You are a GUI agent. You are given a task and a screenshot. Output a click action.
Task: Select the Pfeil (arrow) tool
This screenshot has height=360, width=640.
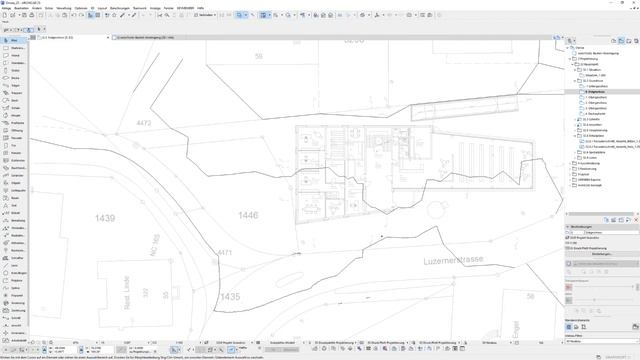(13, 40)
